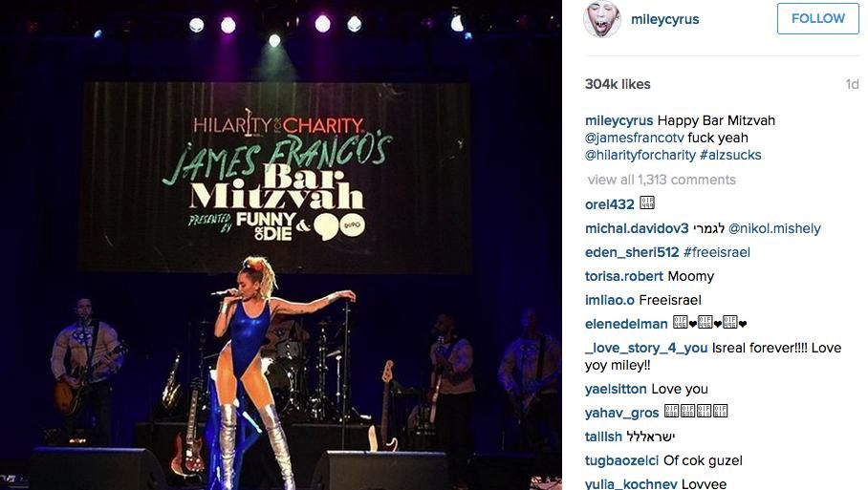View the 304k likes list

point(618,84)
